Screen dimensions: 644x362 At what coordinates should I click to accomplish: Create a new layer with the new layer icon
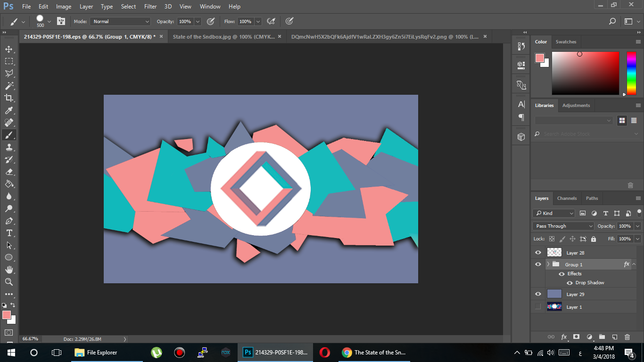coord(614,337)
